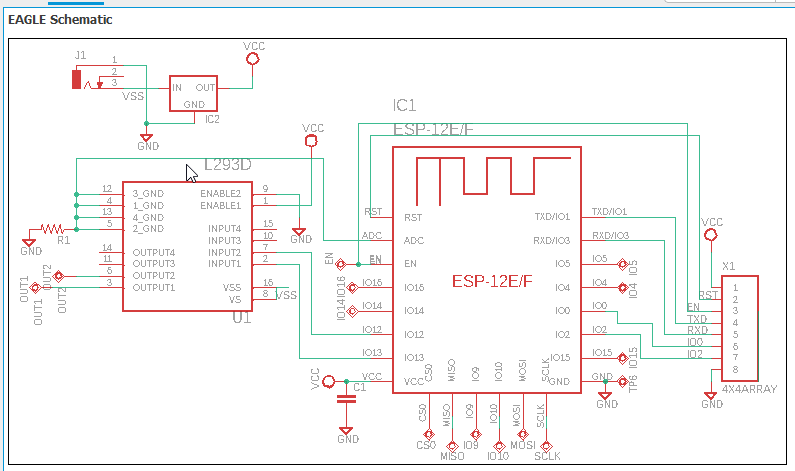Select the CS0 test pad at bottom

427,434
